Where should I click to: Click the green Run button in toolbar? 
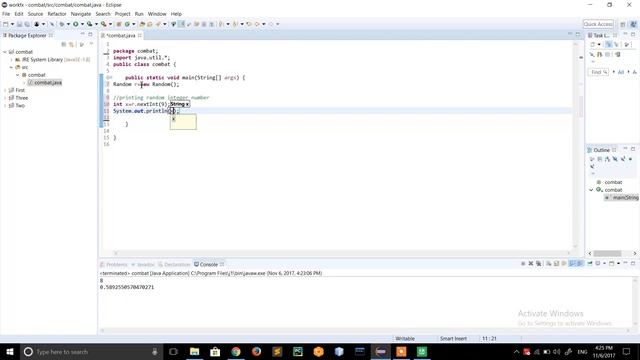point(76,24)
